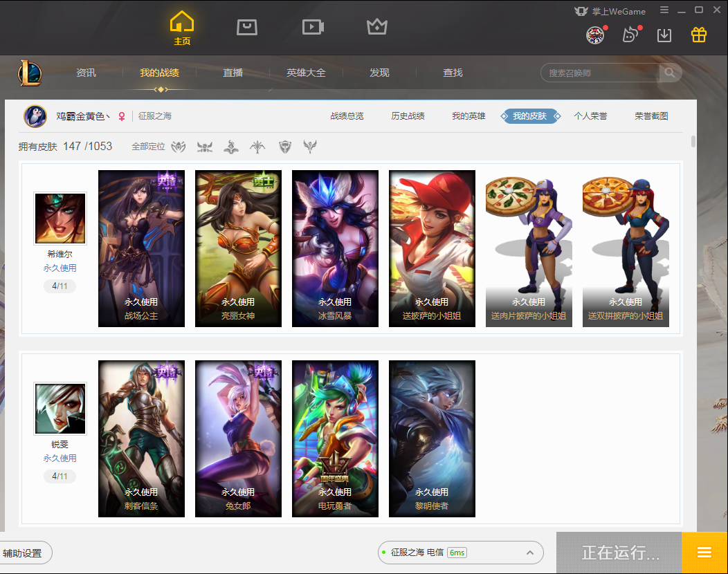Open the 亮丽女神 skin thumbnail
728x574 pixels.
tap(238, 248)
